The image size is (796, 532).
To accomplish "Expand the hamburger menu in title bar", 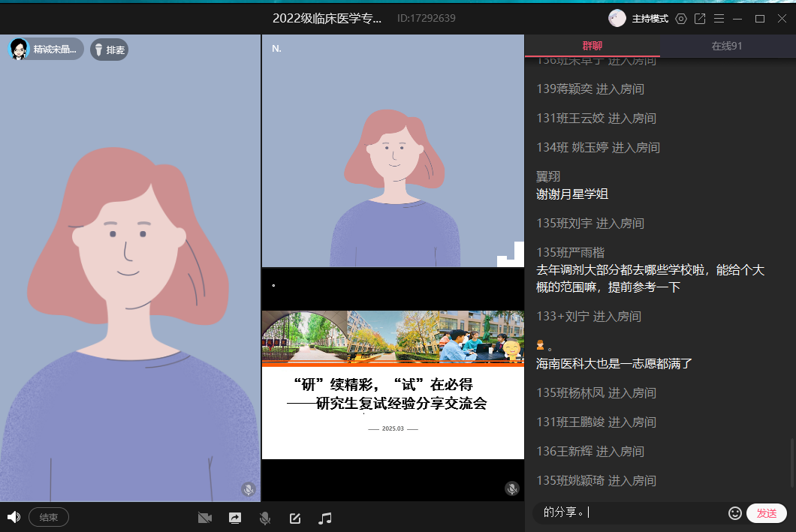I will click(719, 19).
